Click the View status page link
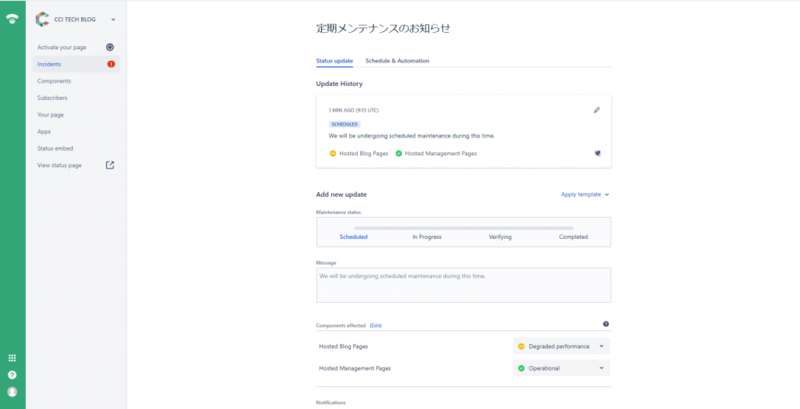 [59, 165]
